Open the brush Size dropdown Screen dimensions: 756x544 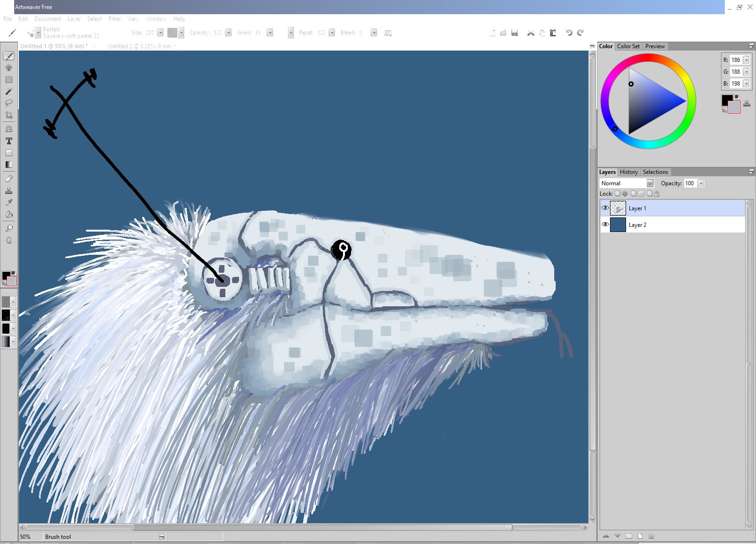click(x=160, y=33)
